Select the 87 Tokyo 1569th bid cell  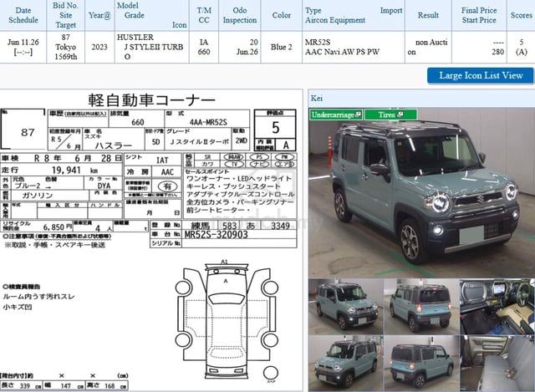coord(65,47)
